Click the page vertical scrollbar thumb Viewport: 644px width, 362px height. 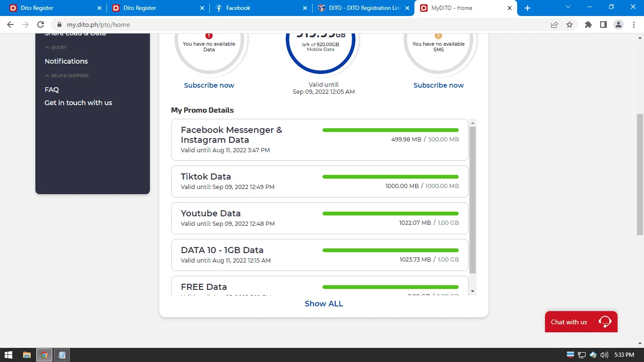640,174
